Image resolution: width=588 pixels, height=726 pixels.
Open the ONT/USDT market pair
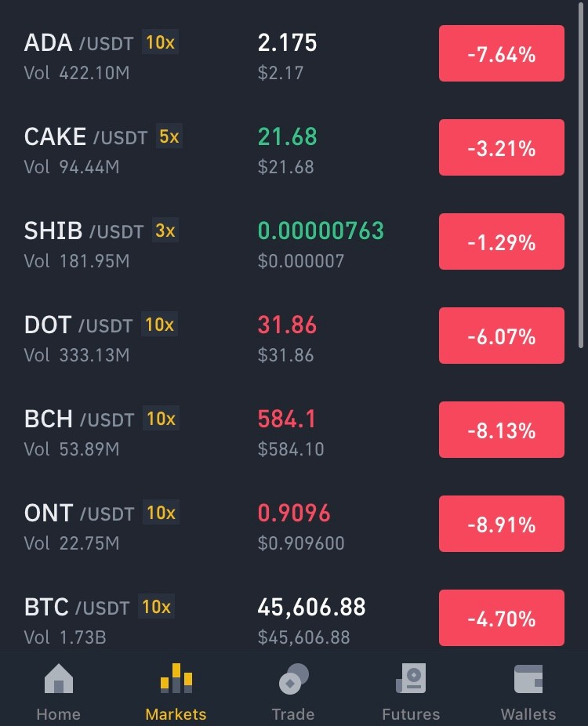[x=294, y=525]
